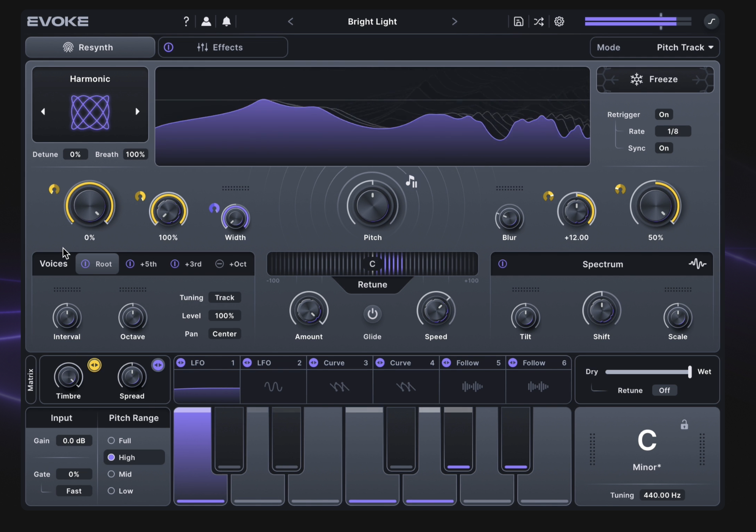Toggle Sync On value
This screenshot has width=756, height=532.
(x=664, y=148)
